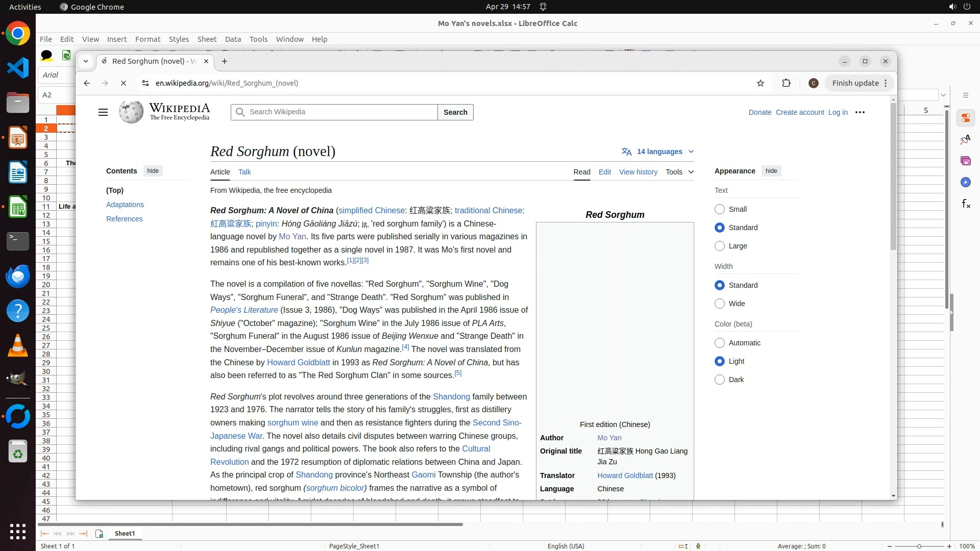This screenshot has width=980, height=551.
Task: Open a new Chrome tab
Action: pyautogui.click(x=224, y=61)
